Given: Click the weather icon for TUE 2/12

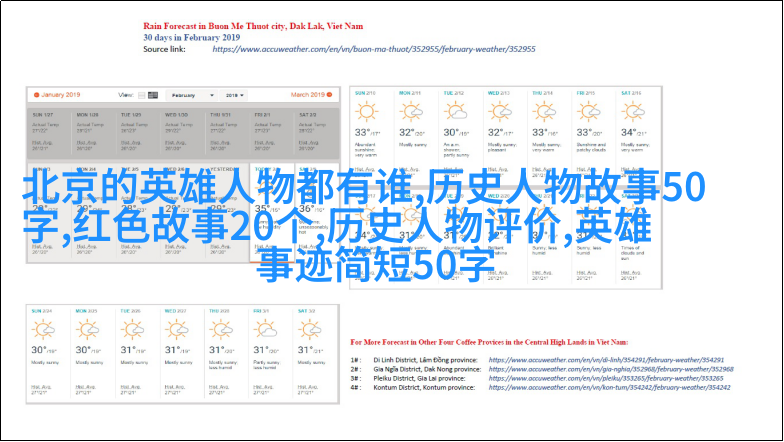Looking at the screenshot, I should point(456,112).
